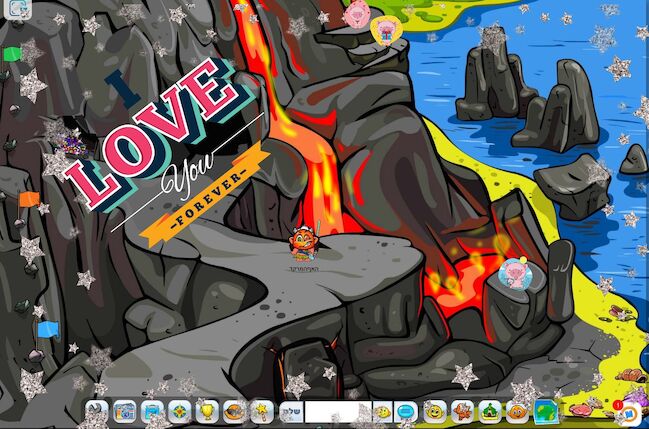Open the orange character avatar icon

[x=517, y=412]
